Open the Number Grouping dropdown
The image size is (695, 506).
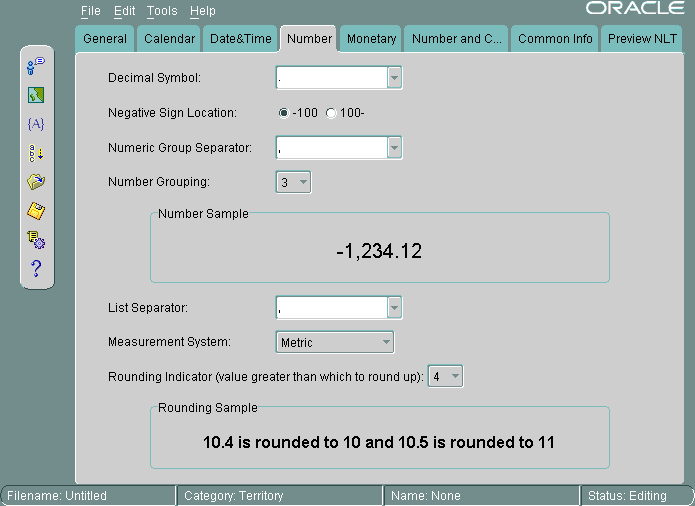(x=303, y=182)
